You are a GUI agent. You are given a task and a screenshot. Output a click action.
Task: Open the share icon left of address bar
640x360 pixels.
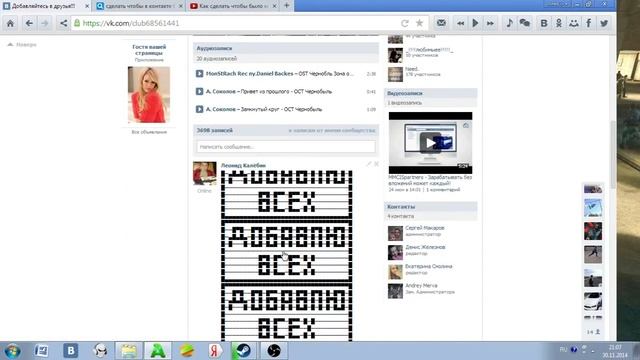(63, 23)
